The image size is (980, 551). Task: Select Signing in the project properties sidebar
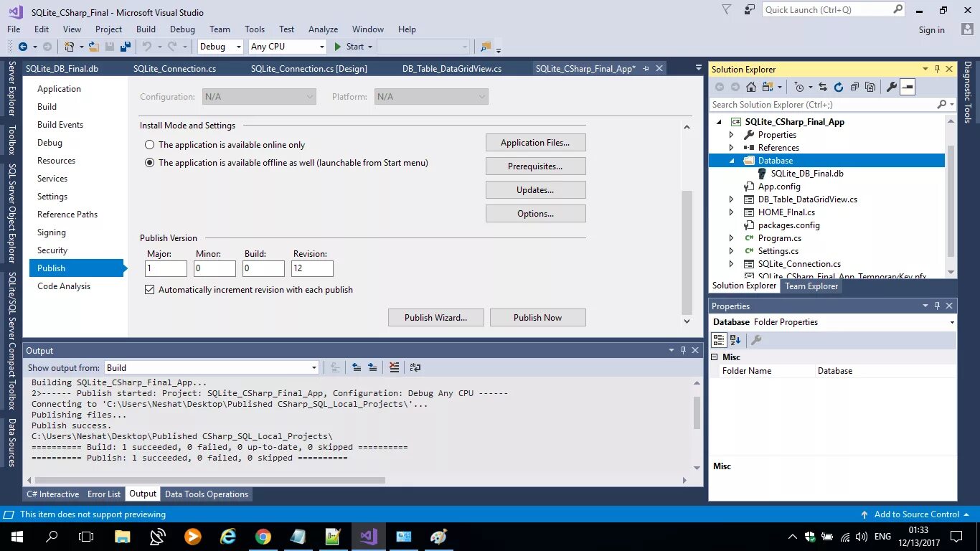[x=52, y=232]
